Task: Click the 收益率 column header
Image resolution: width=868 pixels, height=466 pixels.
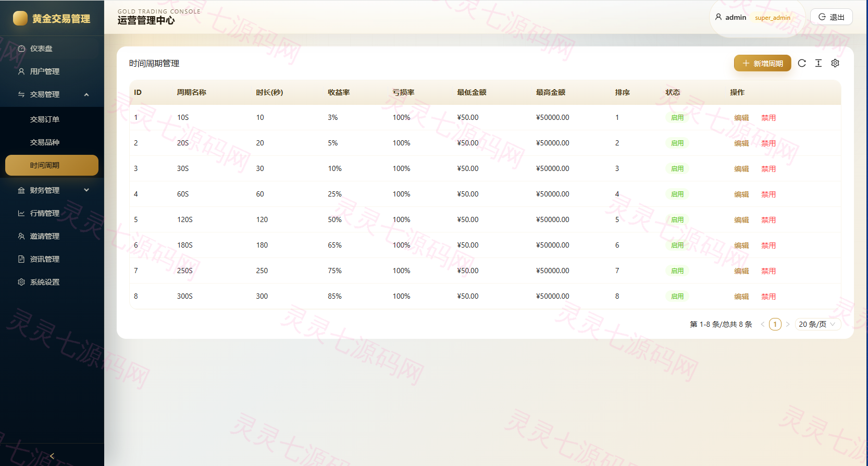Action: click(x=339, y=92)
